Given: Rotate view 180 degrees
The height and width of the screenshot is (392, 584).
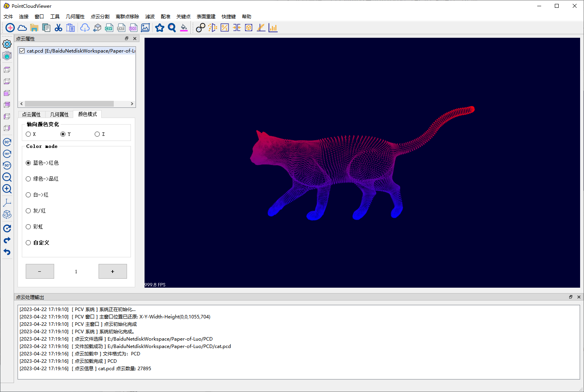Looking at the screenshot, I should pos(7,154).
